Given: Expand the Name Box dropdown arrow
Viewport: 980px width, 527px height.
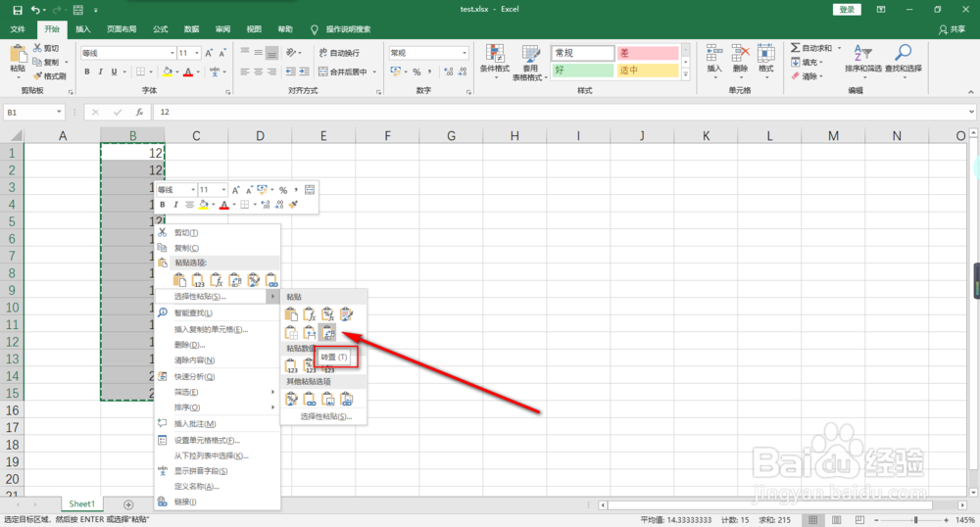Looking at the screenshot, I should coord(60,113).
